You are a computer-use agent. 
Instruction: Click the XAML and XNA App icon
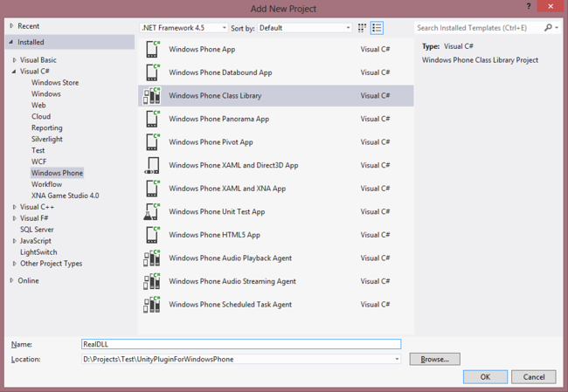pyautogui.click(x=152, y=189)
